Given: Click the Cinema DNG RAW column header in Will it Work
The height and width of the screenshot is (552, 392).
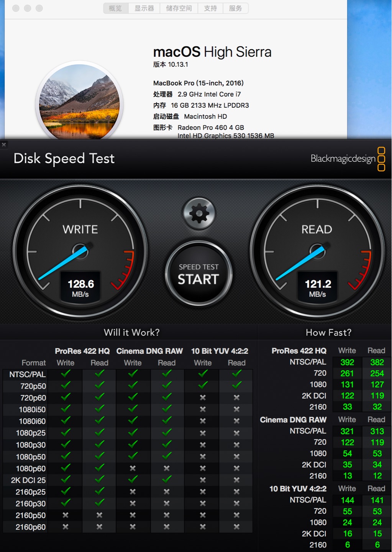Looking at the screenshot, I should 149,351.
